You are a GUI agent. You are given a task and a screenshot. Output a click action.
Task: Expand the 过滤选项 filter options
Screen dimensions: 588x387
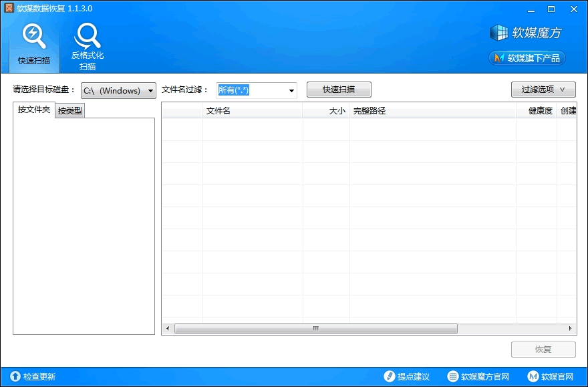point(543,90)
